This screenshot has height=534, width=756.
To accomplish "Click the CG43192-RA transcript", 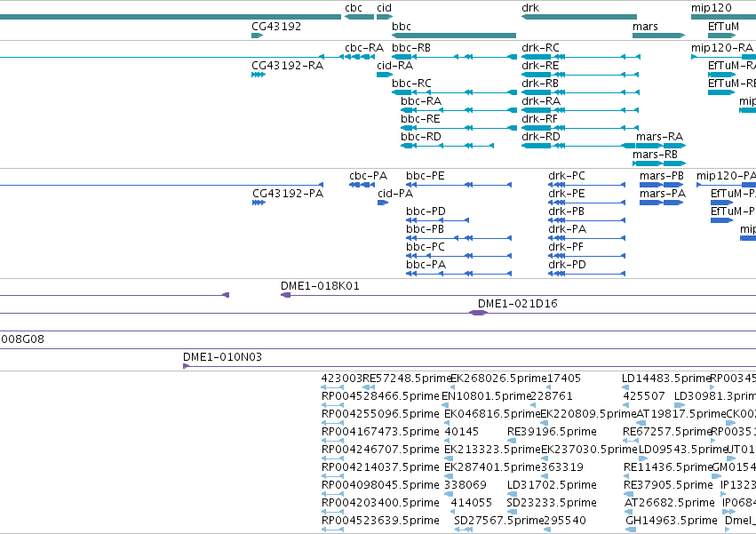I will tap(259, 75).
